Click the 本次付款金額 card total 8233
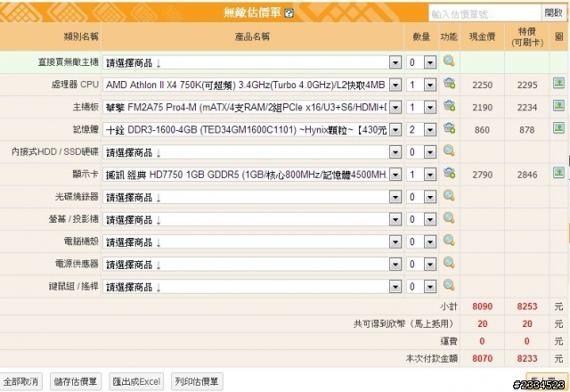This screenshot has height=392, width=570. click(x=527, y=358)
